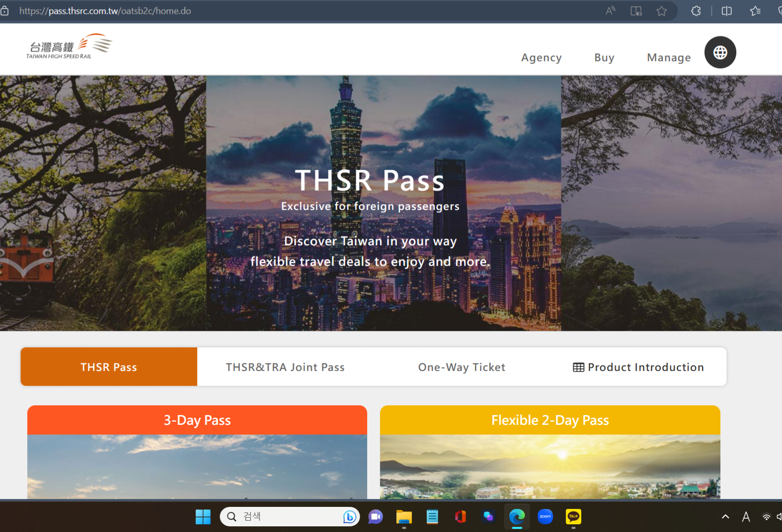Click the browser address bar URL
This screenshot has height=532, width=782.
105,11
